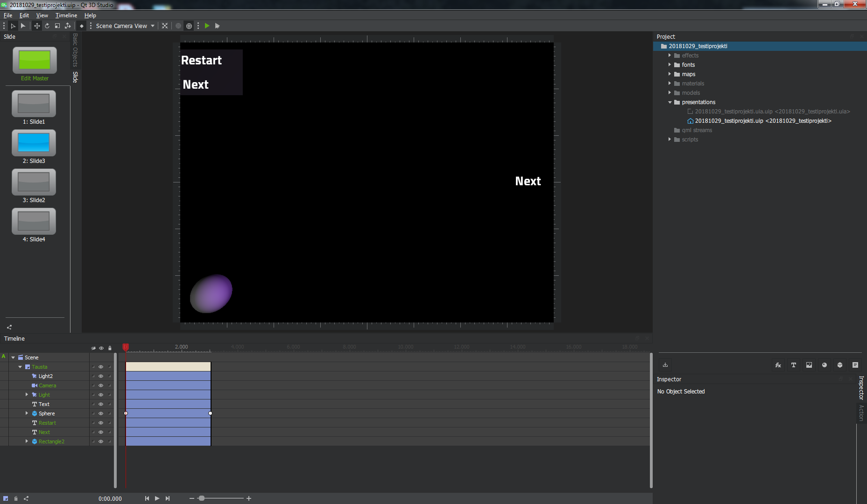The height and width of the screenshot is (504, 867).
Task: Open the font library T icon
Action: [793, 365]
